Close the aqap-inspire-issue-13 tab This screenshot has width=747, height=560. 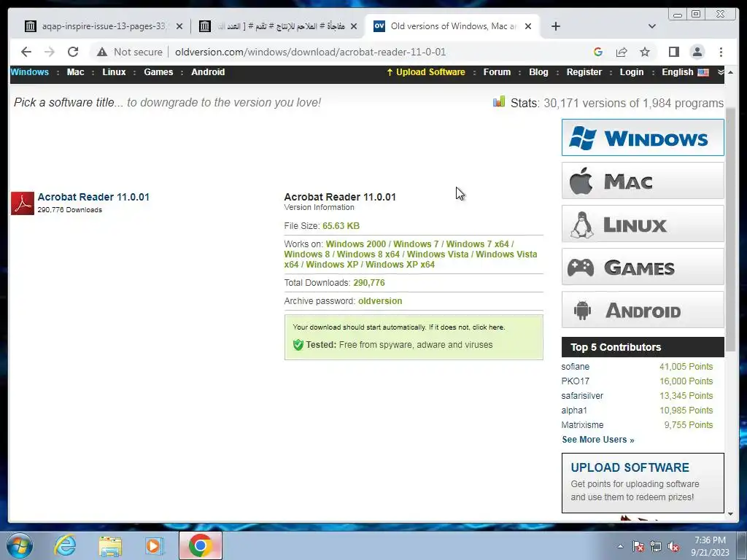click(x=179, y=26)
